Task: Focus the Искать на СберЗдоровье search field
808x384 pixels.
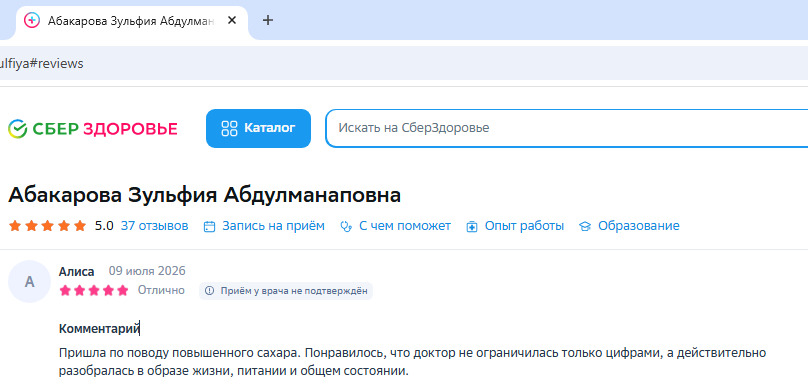Action: point(567,128)
